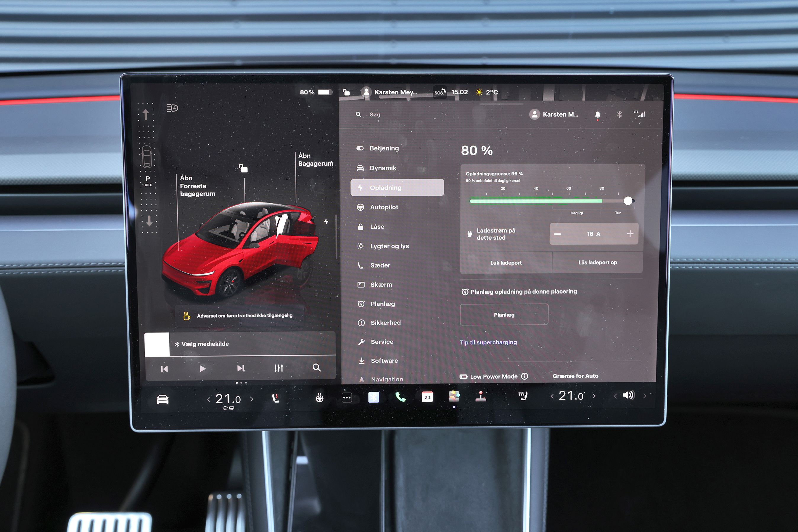This screenshot has height=532, width=798.
Task: Increase the driver temperature with the right chevron
Action: 252,399
